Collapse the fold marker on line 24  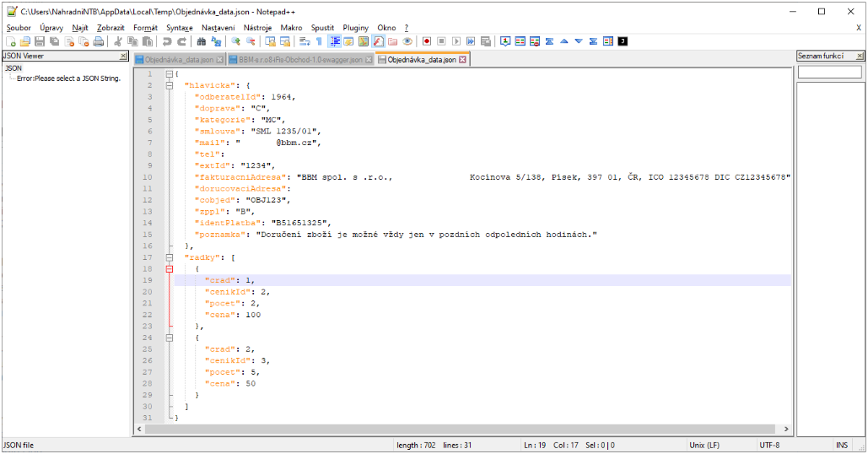pyautogui.click(x=170, y=338)
